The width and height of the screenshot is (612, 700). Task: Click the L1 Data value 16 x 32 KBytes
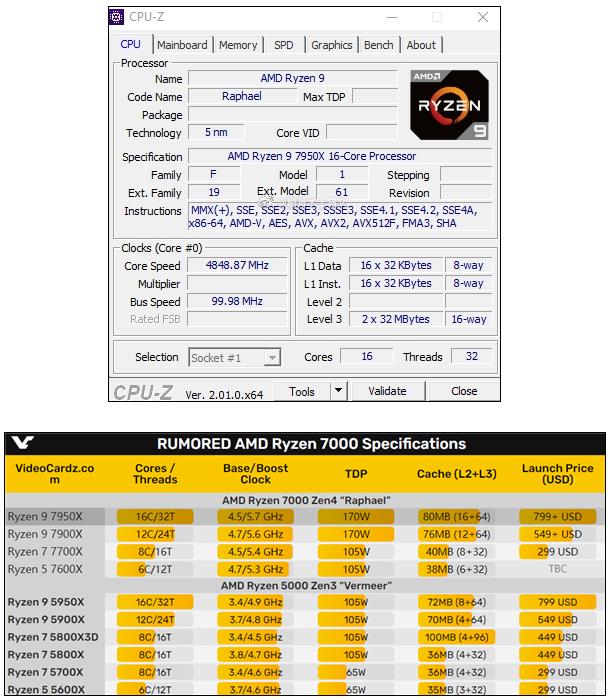tap(396, 265)
